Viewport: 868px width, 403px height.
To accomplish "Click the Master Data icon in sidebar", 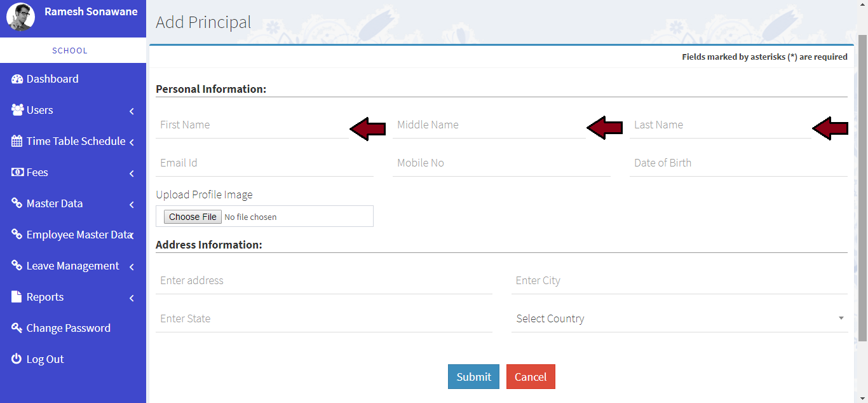I will click(17, 203).
